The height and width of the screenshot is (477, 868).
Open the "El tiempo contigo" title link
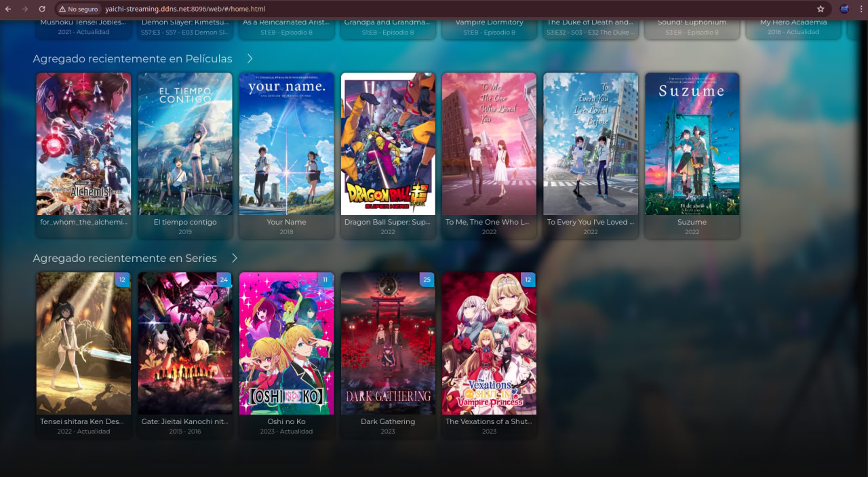(x=185, y=222)
